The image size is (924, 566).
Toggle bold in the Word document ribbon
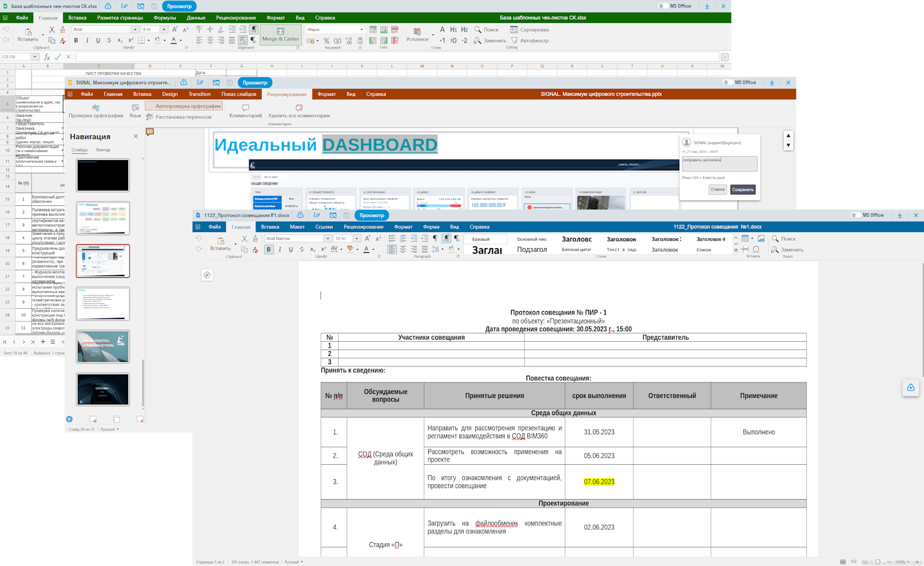tap(269, 249)
